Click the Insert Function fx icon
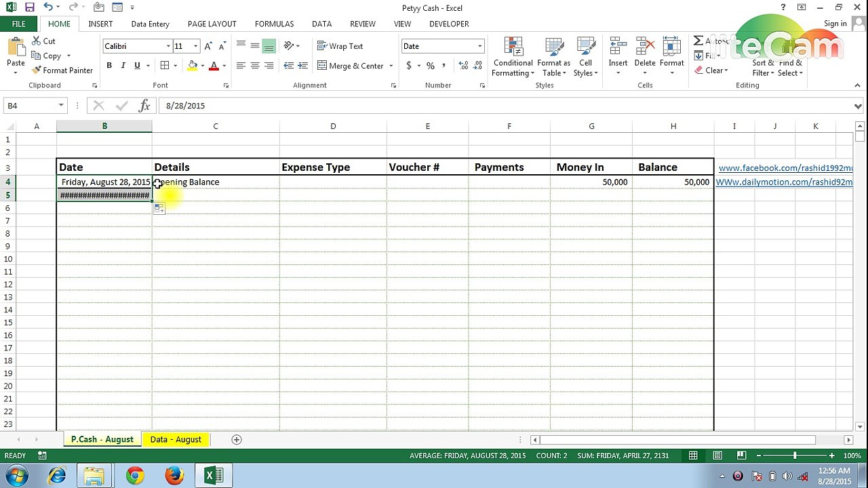 pos(144,106)
